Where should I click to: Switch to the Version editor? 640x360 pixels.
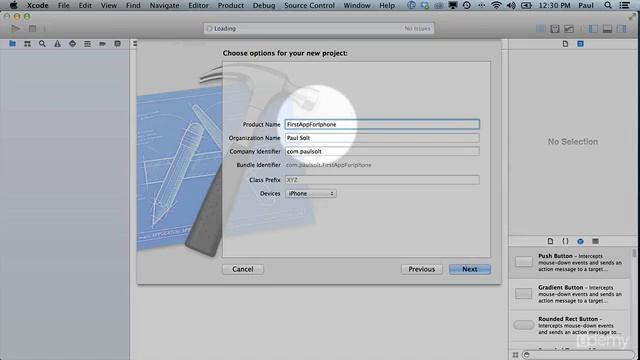coord(569,29)
